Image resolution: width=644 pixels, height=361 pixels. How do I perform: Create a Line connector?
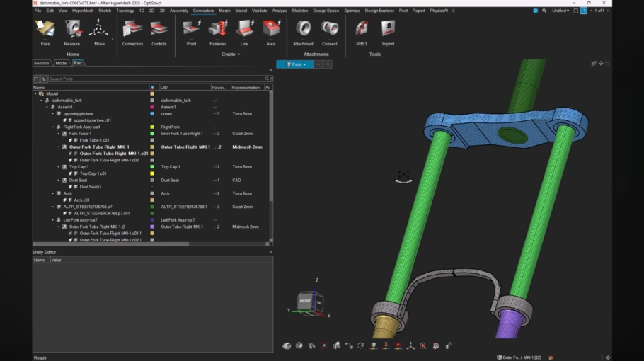pos(244,32)
